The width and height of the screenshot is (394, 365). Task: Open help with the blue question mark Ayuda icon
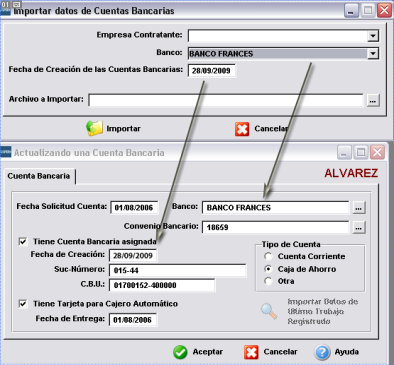322,352
